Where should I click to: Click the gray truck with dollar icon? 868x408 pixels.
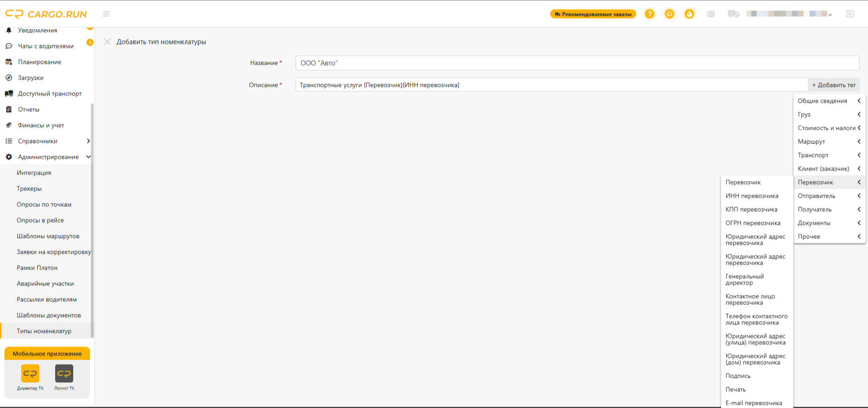pyautogui.click(x=733, y=14)
